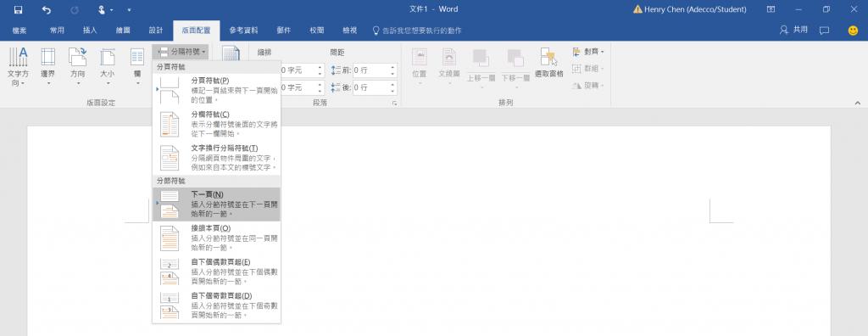Adjust upper indent spinner arrows
The width and height of the screenshot is (868, 336).
[320, 70]
